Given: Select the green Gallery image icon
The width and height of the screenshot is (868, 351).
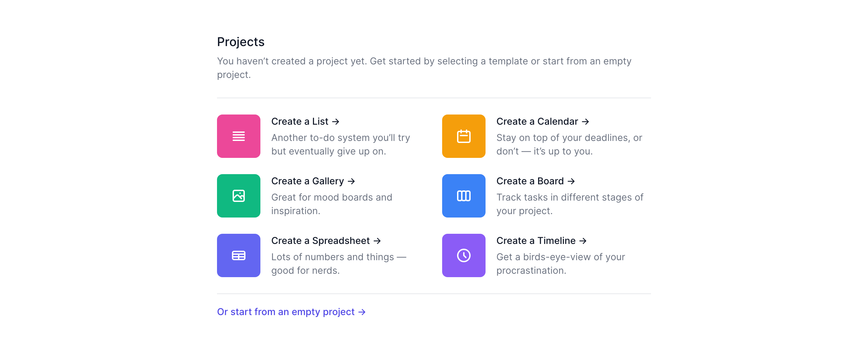Looking at the screenshot, I should pos(238,196).
